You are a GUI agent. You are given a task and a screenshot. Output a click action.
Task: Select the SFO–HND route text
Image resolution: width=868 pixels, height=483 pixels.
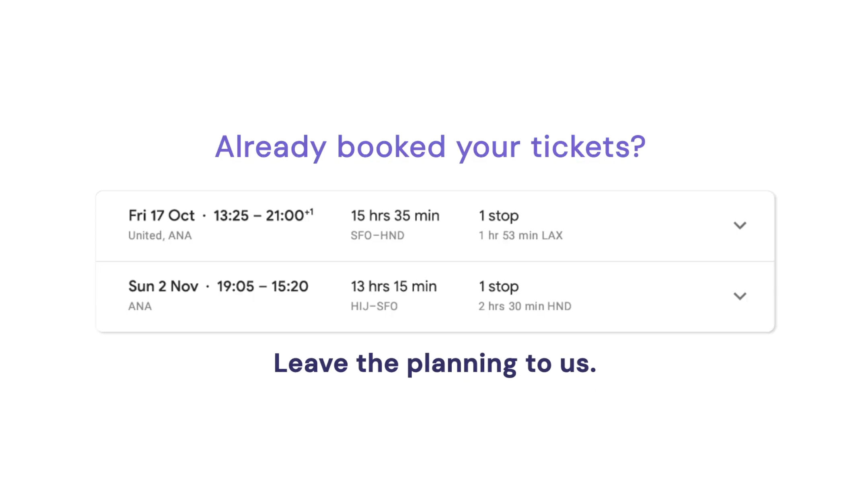(x=377, y=235)
